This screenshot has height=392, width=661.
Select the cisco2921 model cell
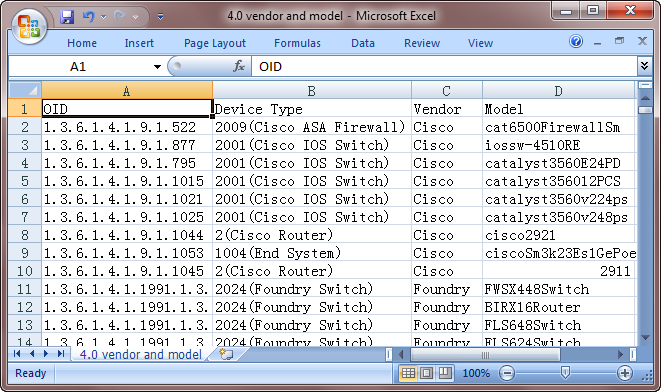558,235
